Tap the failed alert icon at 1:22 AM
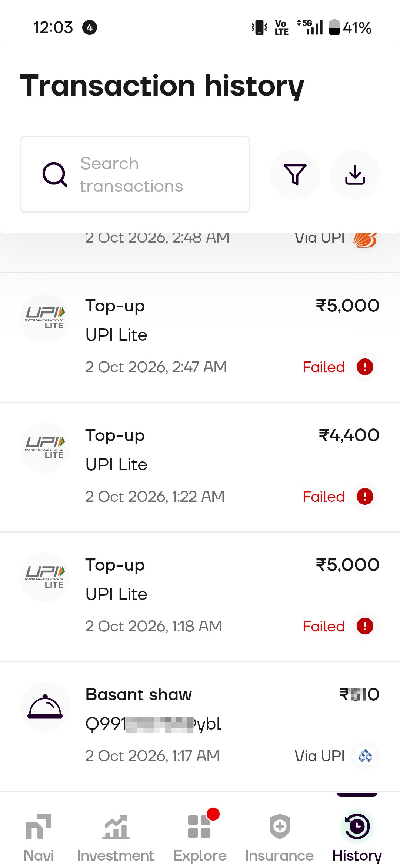The width and height of the screenshot is (400, 868). click(x=365, y=497)
